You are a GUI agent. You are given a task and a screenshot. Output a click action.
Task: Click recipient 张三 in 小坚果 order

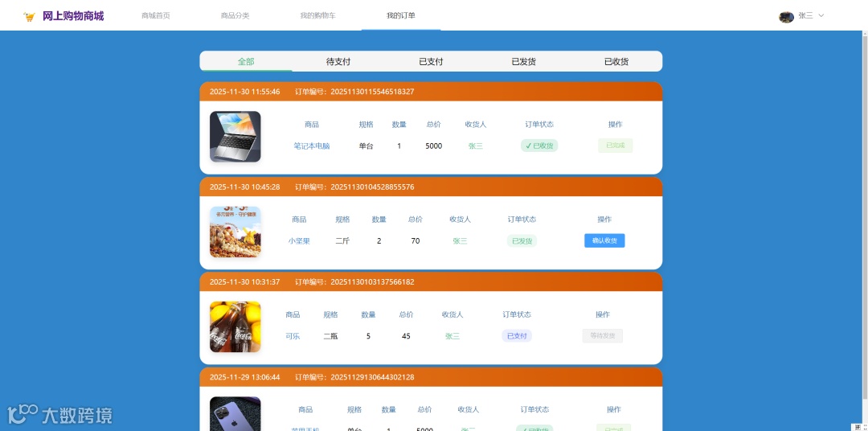tap(460, 241)
